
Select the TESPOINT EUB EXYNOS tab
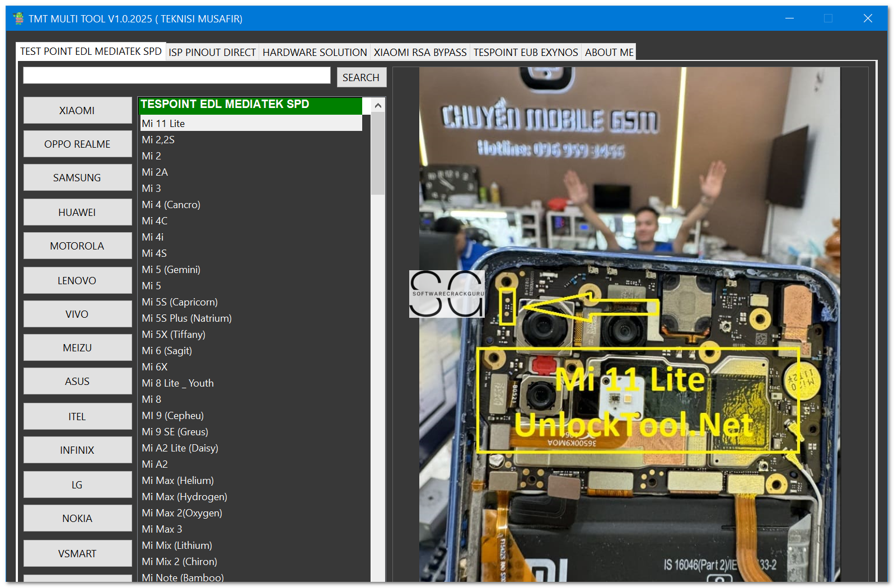tap(526, 52)
